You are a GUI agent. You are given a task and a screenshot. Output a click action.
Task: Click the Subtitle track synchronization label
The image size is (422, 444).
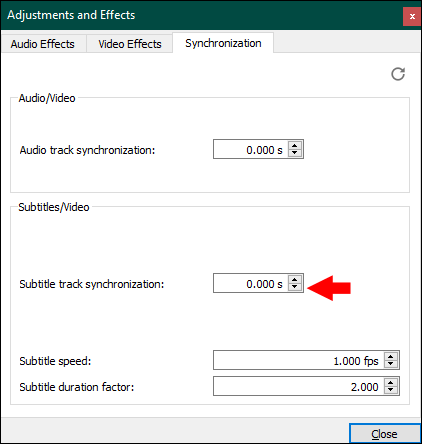point(92,284)
